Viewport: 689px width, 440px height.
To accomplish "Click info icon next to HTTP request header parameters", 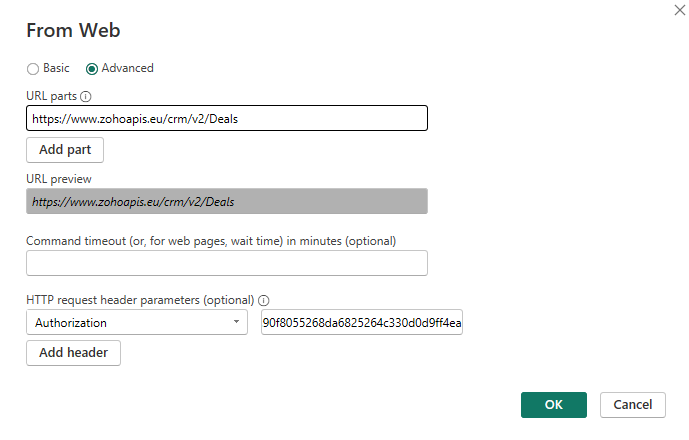I will click(x=264, y=300).
